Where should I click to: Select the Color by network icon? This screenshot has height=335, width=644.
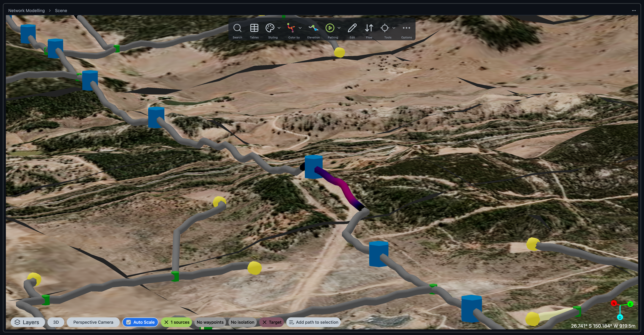291,28
